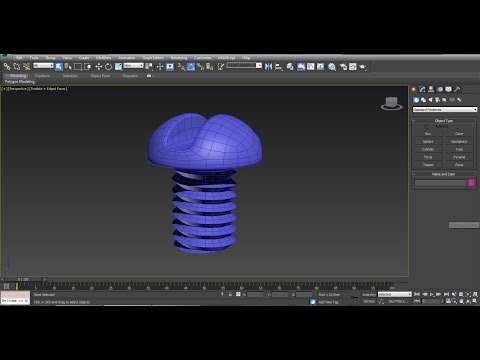This screenshot has height=360, width=480.
Task: Select the Cameras category icon
Action: point(437,100)
